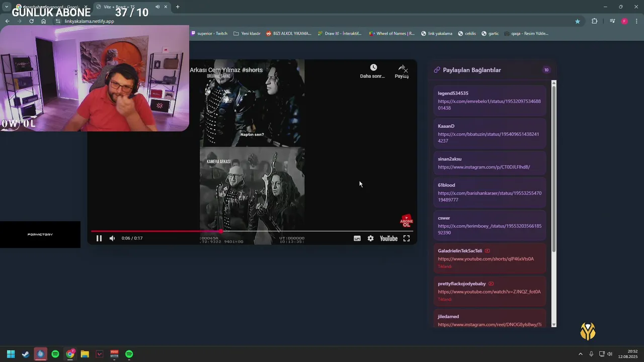Open the Draw It! bookmark
Viewport: 644px width, 362px height.
[340, 34]
